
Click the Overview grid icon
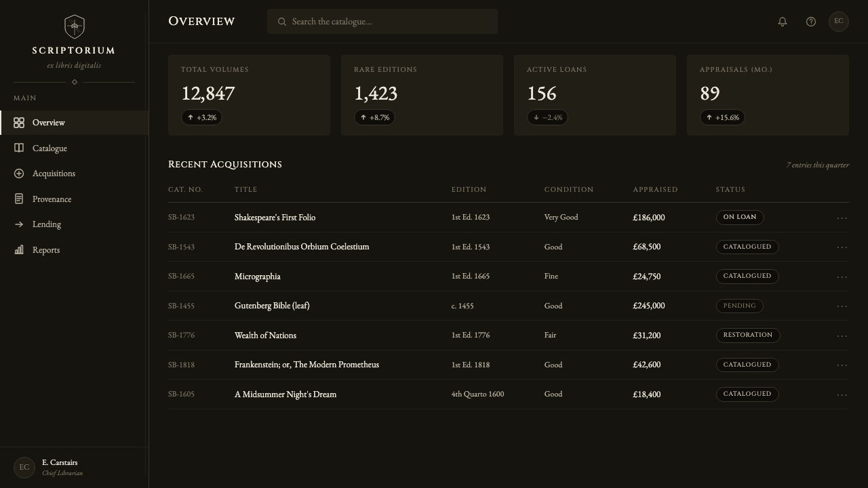(x=19, y=123)
